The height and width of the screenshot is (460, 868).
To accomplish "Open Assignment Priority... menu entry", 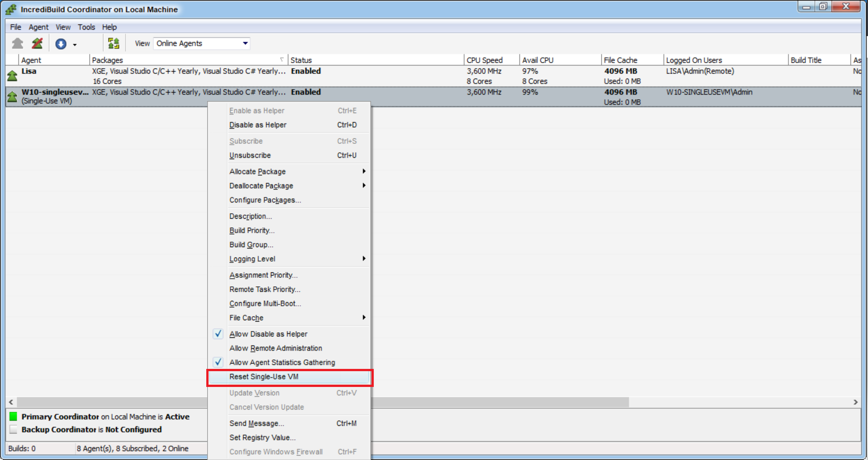I will (289, 275).
